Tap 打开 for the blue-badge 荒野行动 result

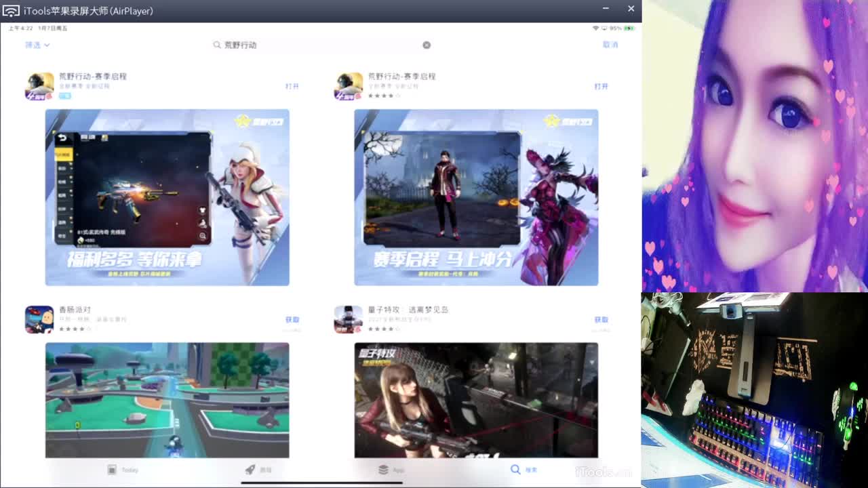[292, 87]
